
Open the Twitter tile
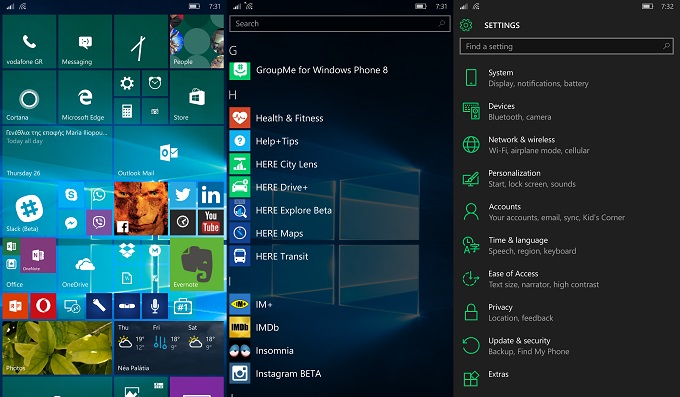tap(183, 195)
